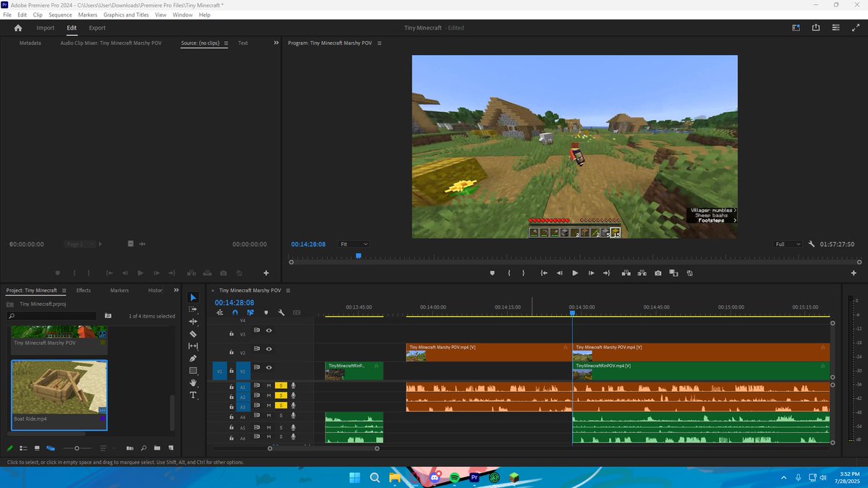Click the Home icon in top bar
Viewport: 868px width, 488px height.
coord(18,27)
